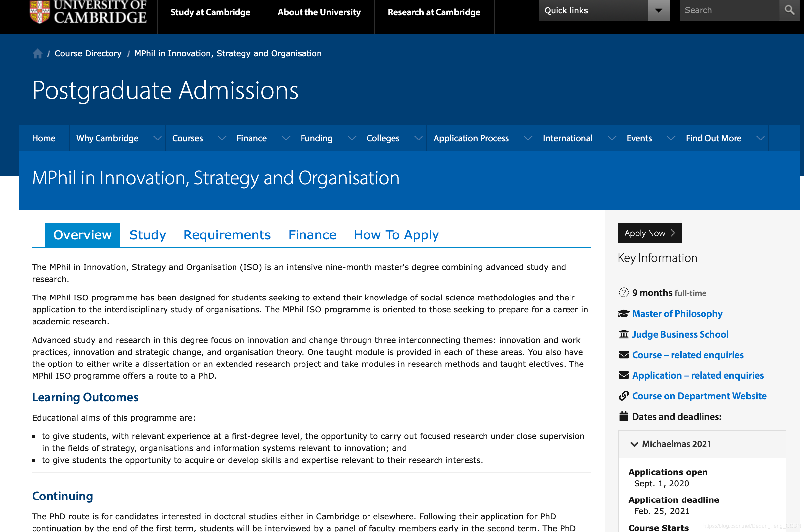This screenshot has height=532, width=804.
Task: Open MPhil in Innovation breadcrumb link
Action: click(x=228, y=54)
